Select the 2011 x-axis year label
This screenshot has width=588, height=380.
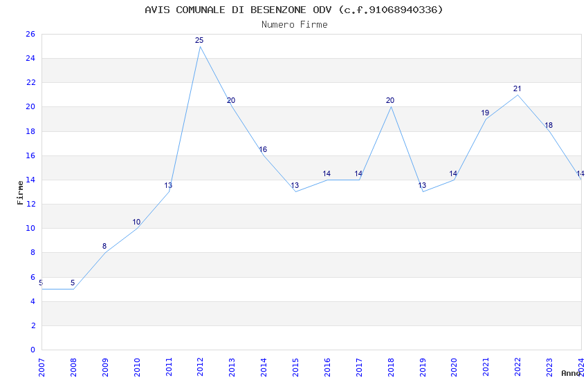(x=169, y=367)
